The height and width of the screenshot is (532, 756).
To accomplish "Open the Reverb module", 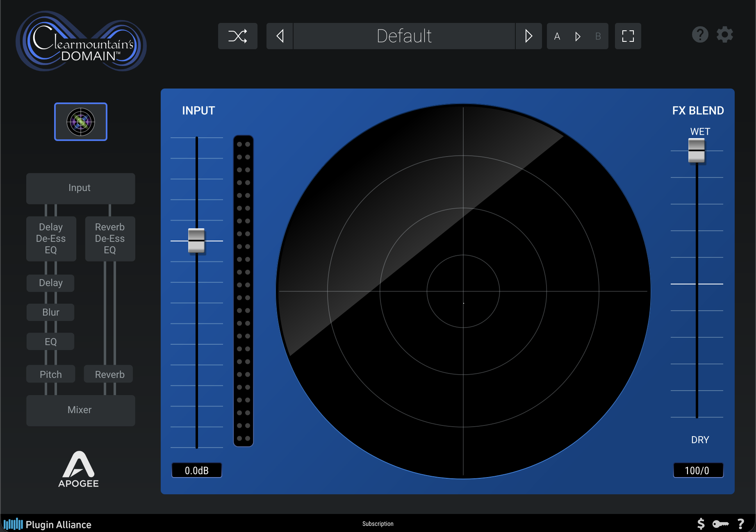I will [109, 374].
